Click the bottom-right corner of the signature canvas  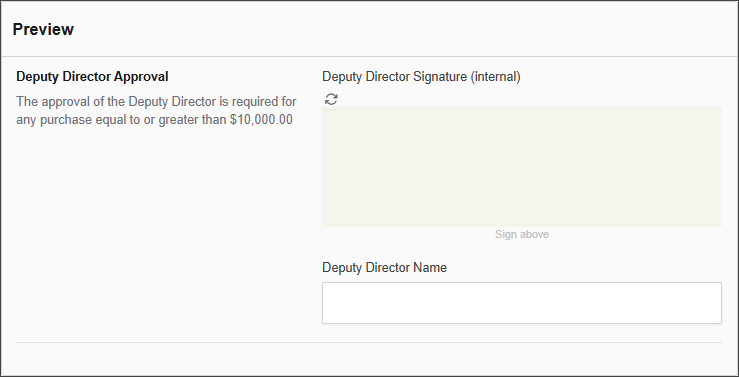[719, 224]
